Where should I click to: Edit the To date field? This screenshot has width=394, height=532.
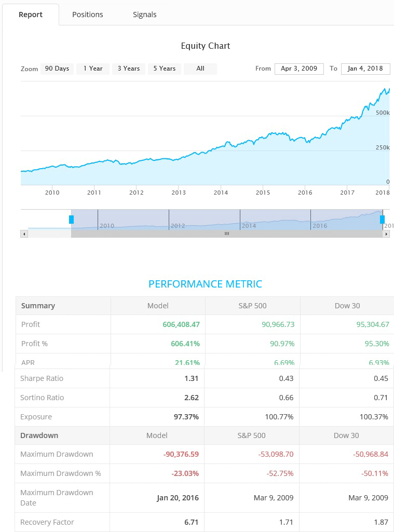point(365,69)
